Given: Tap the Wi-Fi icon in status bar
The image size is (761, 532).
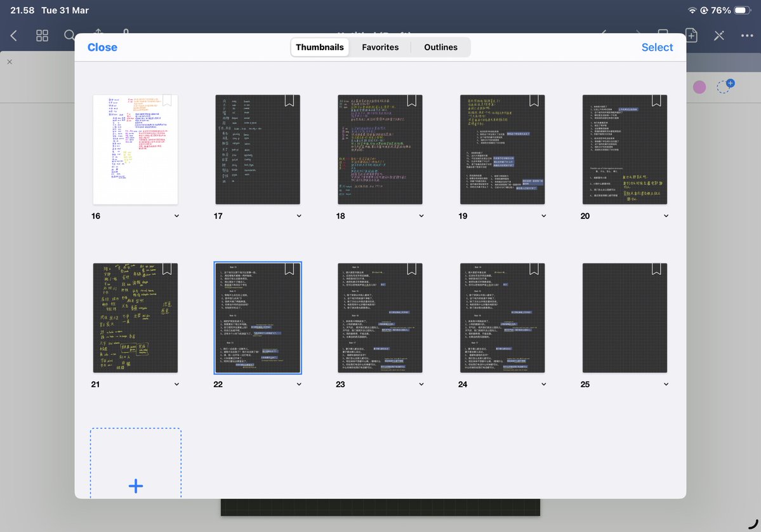Looking at the screenshot, I should pos(692,10).
